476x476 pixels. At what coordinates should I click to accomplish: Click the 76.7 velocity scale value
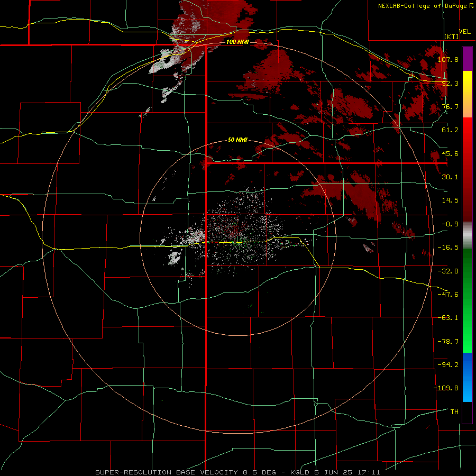click(x=450, y=106)
